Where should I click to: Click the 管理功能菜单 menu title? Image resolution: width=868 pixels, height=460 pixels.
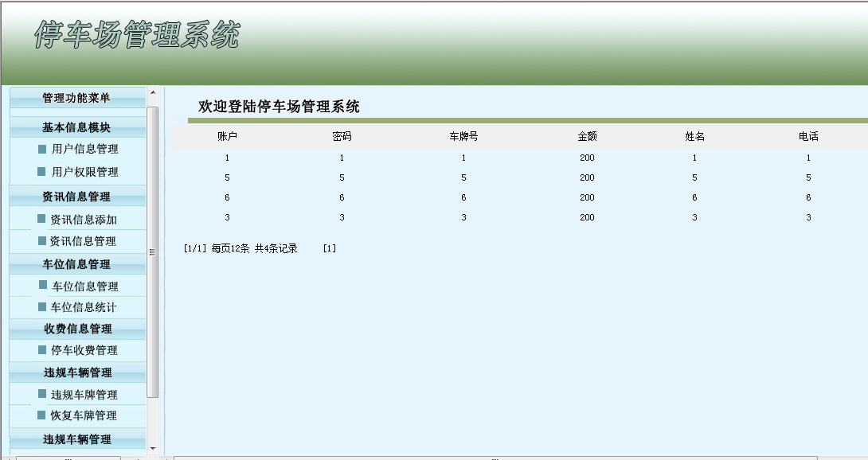tap(77, 98)
